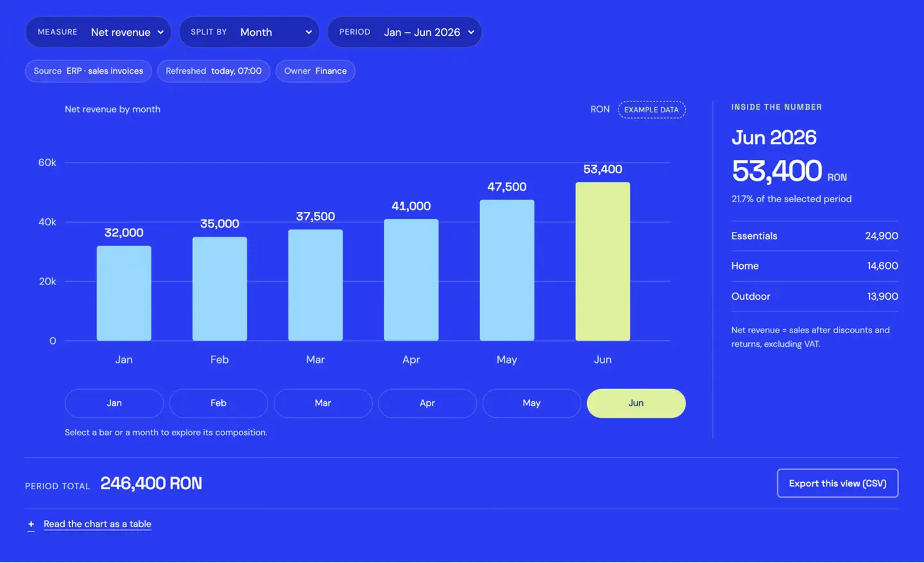Image resolution: width=924 pixels, height=563 pixels.
Task: Click the highlighted Jun bar labeled 53,400
Action: pyautogui.click(x=603, y=261)
